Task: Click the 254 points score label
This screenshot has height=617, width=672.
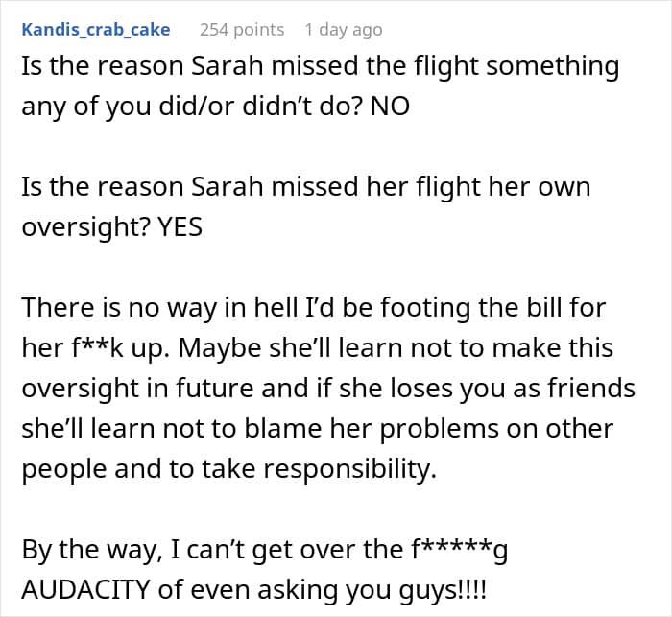Action: [242, 30]
